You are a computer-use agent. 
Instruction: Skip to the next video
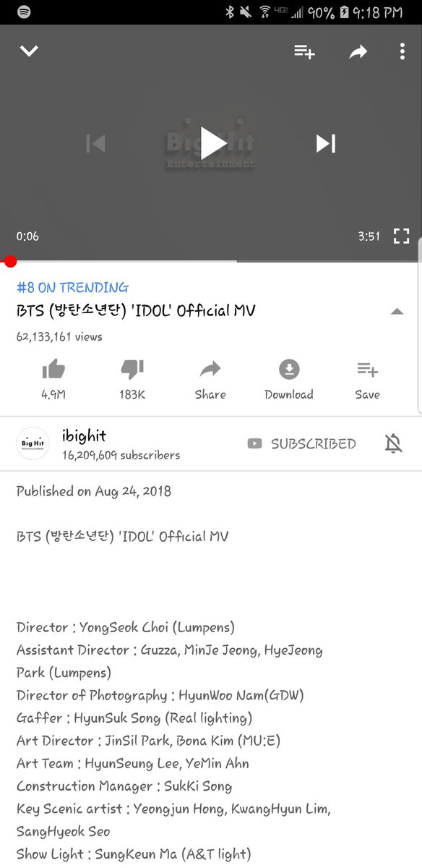click(326, 143)
